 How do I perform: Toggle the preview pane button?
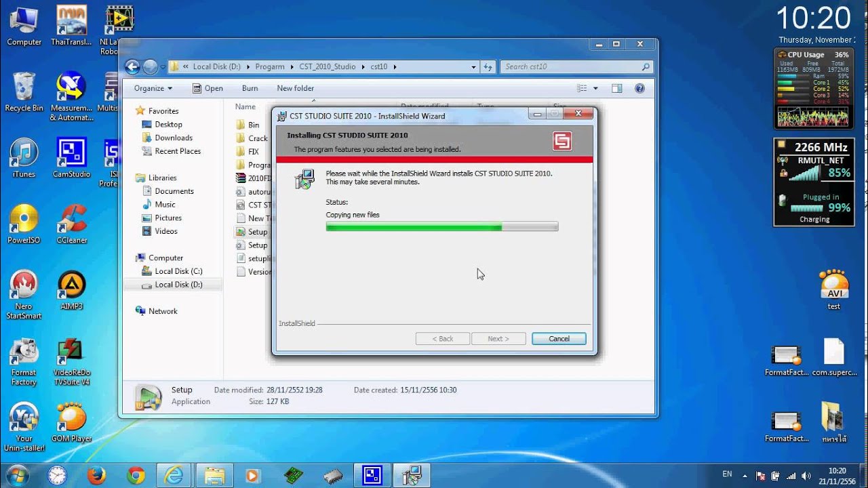pyautogui.click(x=616, y=88)
